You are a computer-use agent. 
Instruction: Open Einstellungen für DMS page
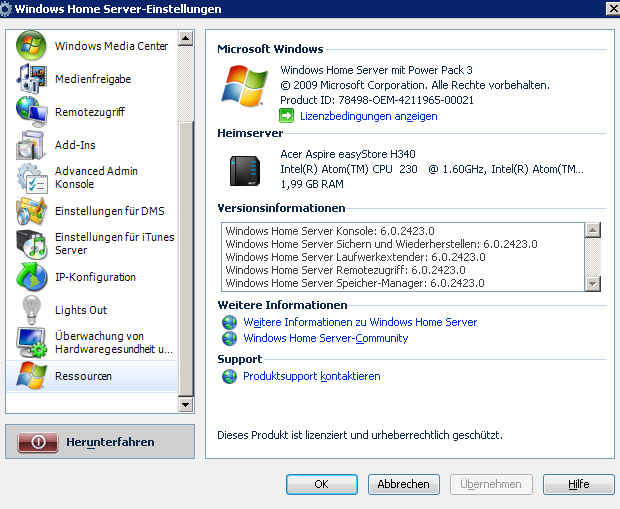click(92, 211)
